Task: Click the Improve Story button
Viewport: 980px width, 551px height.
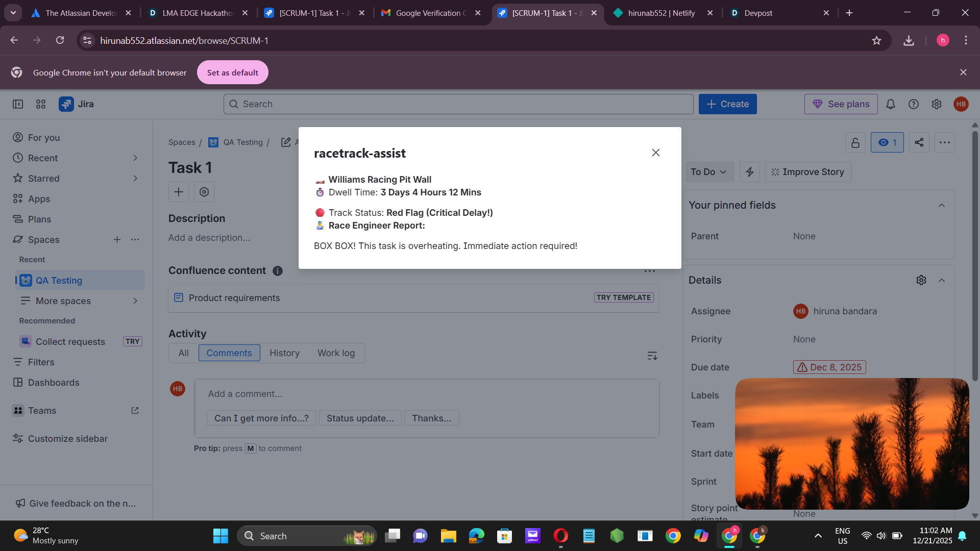Action: point(807,172)
